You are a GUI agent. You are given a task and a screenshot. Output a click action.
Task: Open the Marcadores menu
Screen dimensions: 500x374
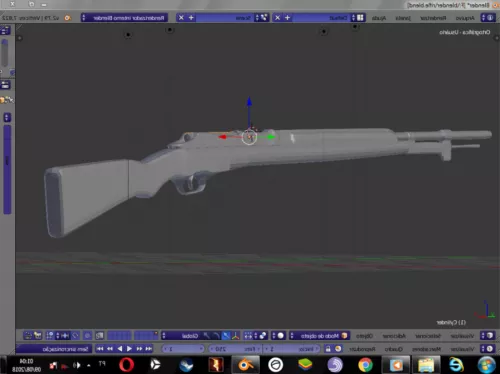426,349
